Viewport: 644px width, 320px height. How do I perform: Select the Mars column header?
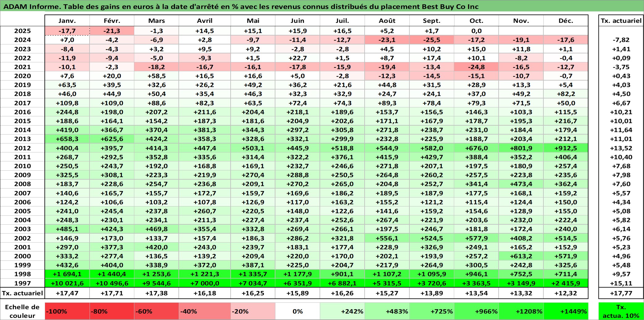(x=157, y=21)
